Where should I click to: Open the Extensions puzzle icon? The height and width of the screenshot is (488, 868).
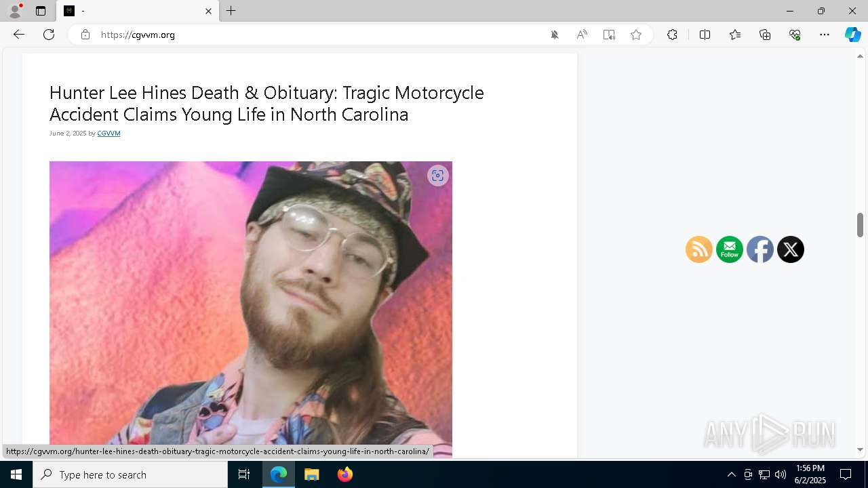(672, 35)
